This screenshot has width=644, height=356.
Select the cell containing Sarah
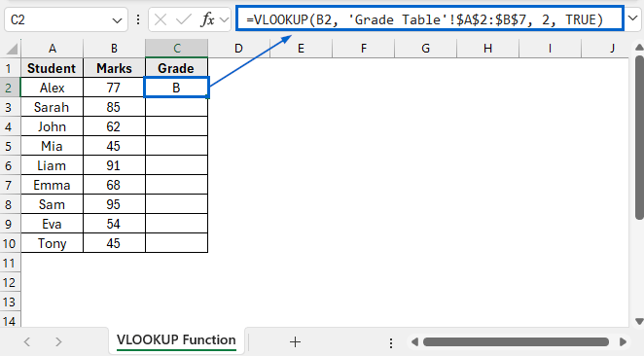tap(53, 107)
